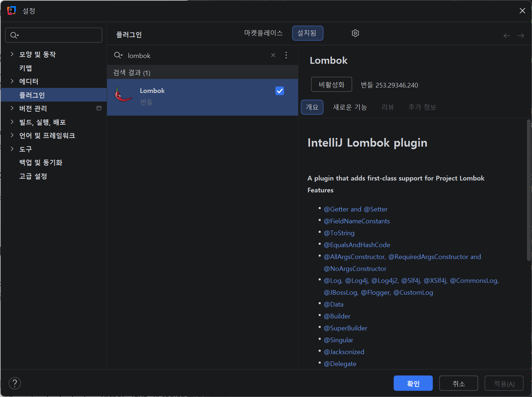Expand the 모양 및 동작 section
Viewport: 532px width, 397px height.
click(x=12, y=54)
